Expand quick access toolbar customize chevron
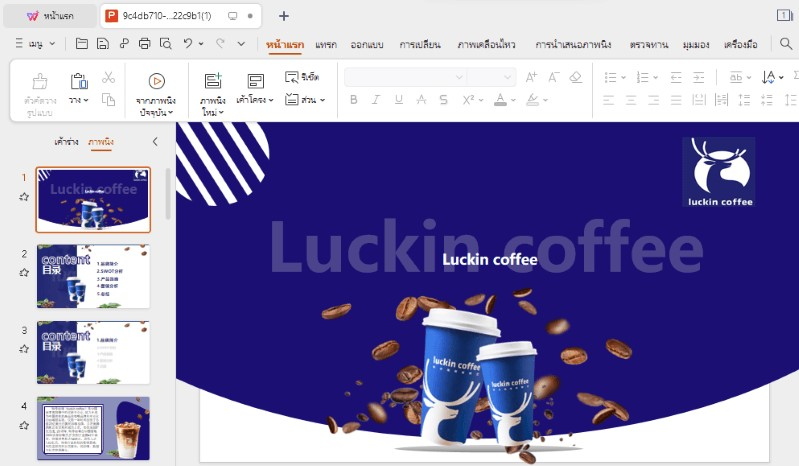Viewport: 799px width, 466px height. 241,44
